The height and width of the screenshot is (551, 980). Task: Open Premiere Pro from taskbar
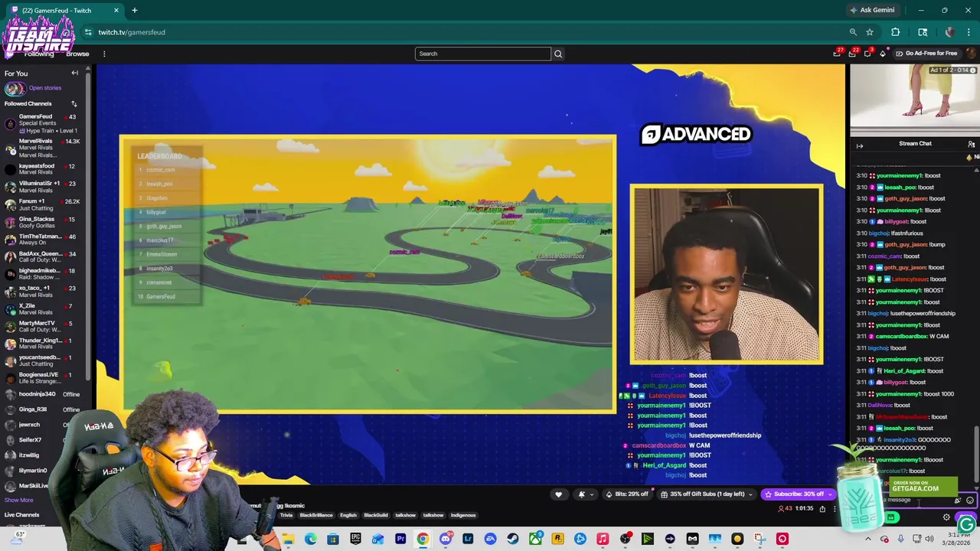[400, 540]
